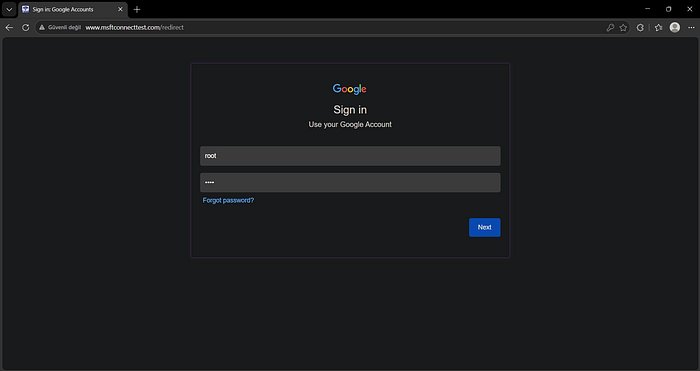Close the browser window
Screen dimensions: 700x371
point(689,9)
